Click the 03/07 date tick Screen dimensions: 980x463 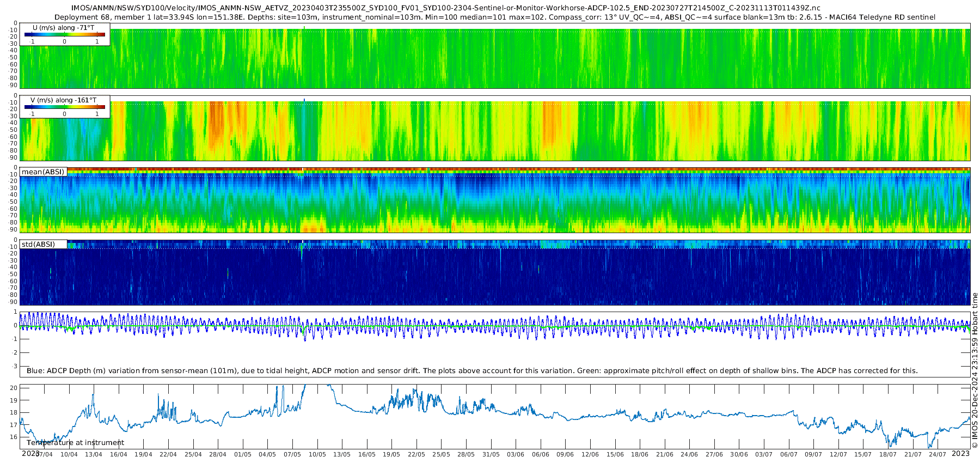point(764,454)
